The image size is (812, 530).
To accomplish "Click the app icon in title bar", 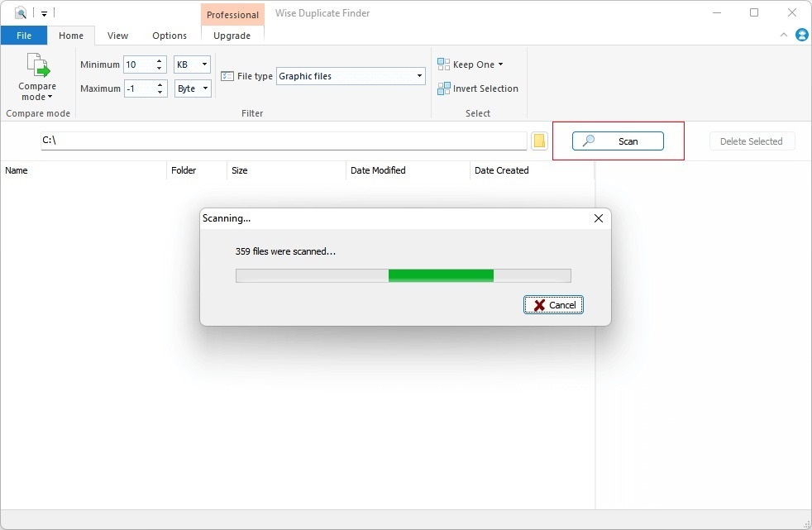I will 21,13.
